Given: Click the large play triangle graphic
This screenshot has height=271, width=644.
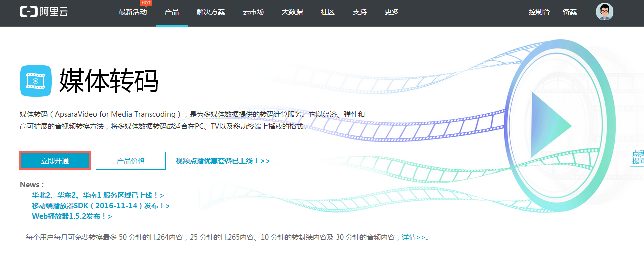Looking at the screenshot, I should [x=551, y=126].
